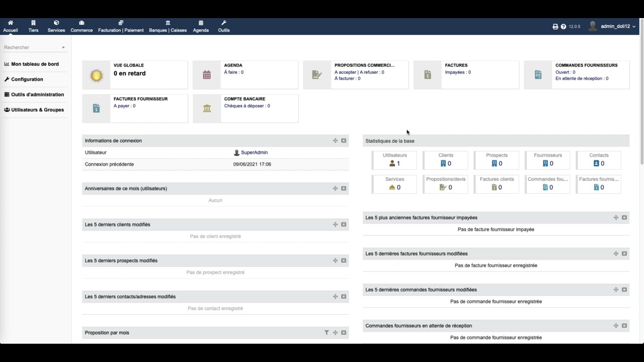Click 'A accepter' in Propositions card
Screen dimensions: 644x362
pos(345,72)
